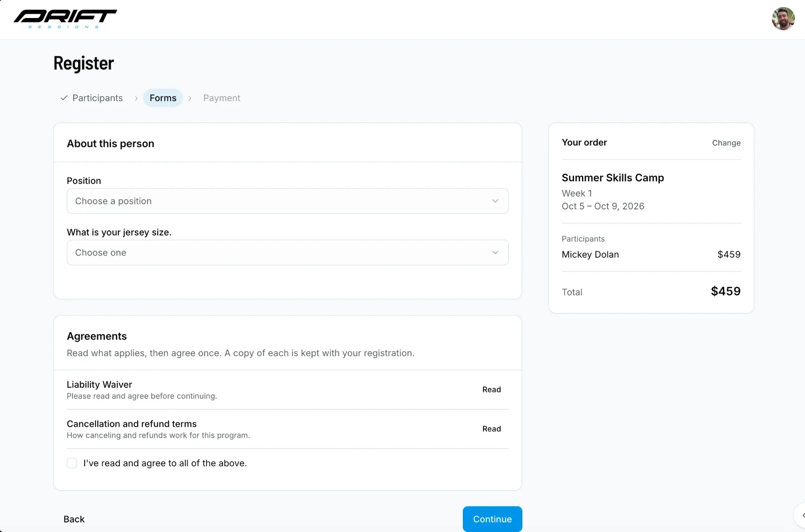
Task: Open the user profile avatar
Action: pyautogui.click(x=783, y=19)
